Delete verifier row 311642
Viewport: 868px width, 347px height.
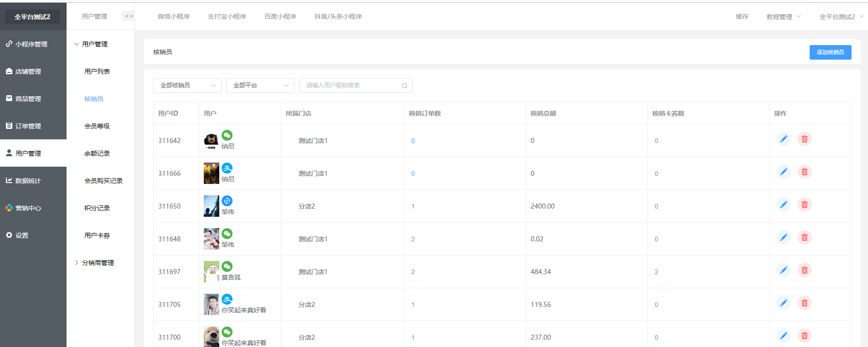point(804,139)
